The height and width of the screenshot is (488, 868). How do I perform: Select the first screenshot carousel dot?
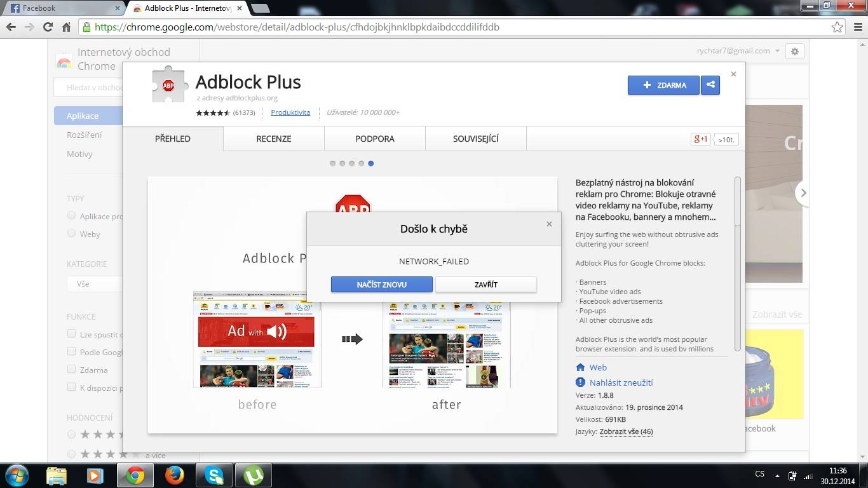332,163
